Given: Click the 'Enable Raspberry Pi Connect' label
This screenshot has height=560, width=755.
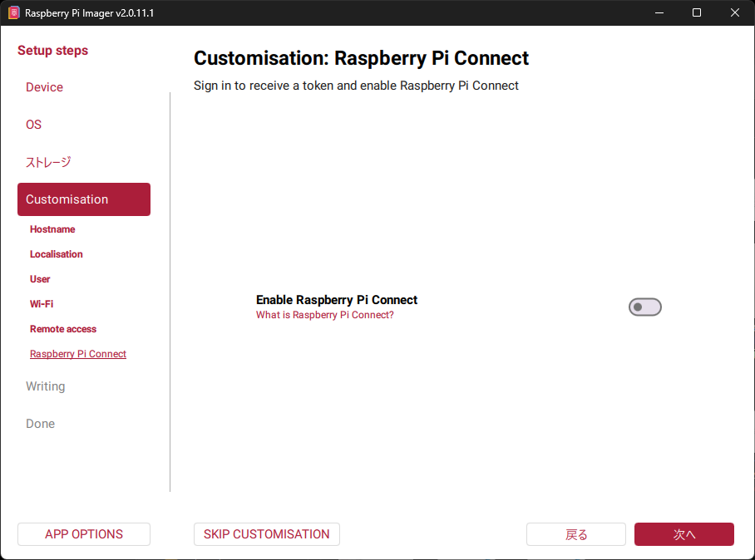Looking at the screenshot, I should pos(337,300).
